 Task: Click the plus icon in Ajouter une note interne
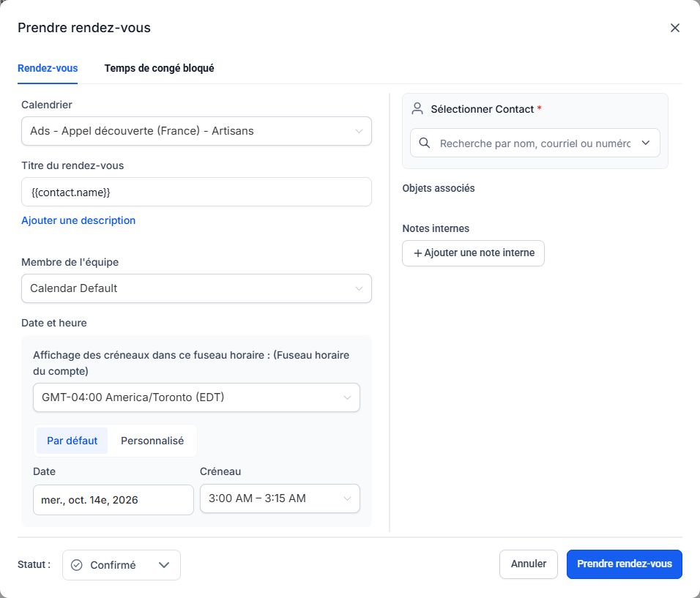click(418, 253)
